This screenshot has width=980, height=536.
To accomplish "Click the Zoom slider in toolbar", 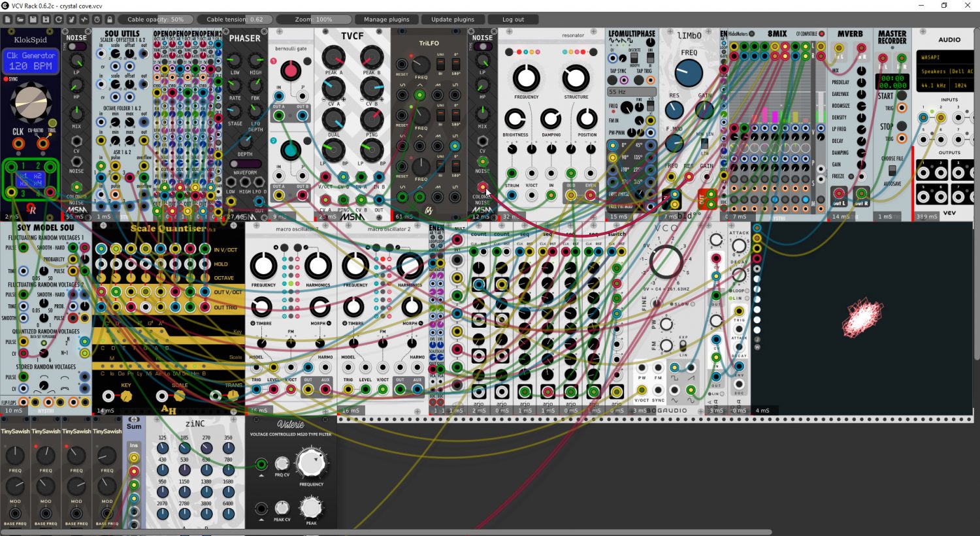I will click(x=314, y=20).
